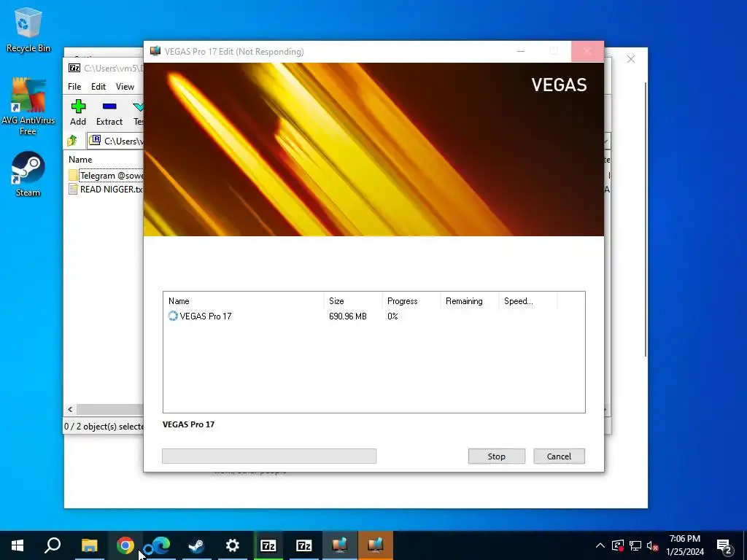
Task: Click the 0% progress value
Action: tap(392, 316)
